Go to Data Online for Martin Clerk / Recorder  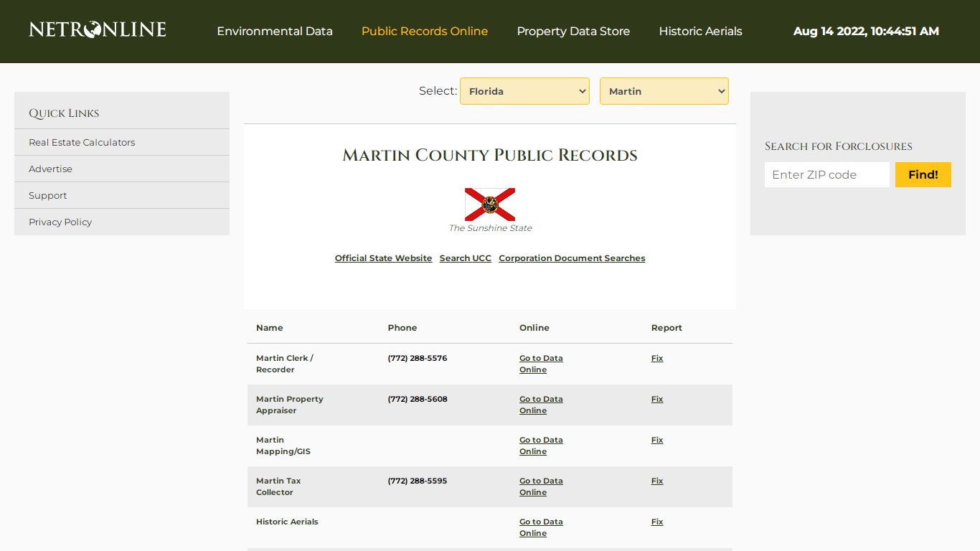(541, 364)
